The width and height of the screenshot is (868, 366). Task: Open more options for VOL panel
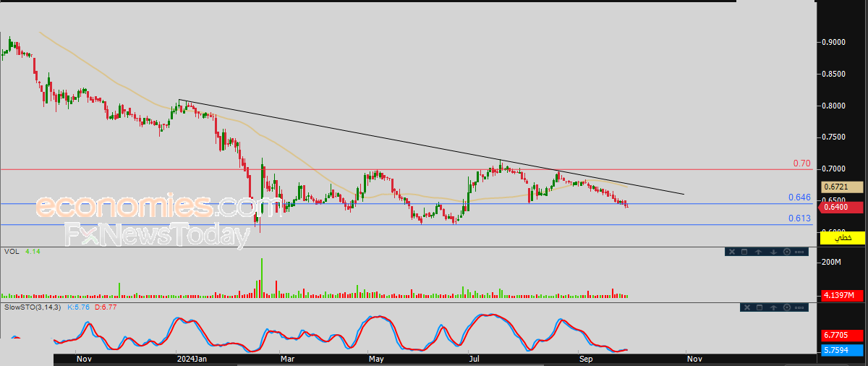[x=799, y=252]
